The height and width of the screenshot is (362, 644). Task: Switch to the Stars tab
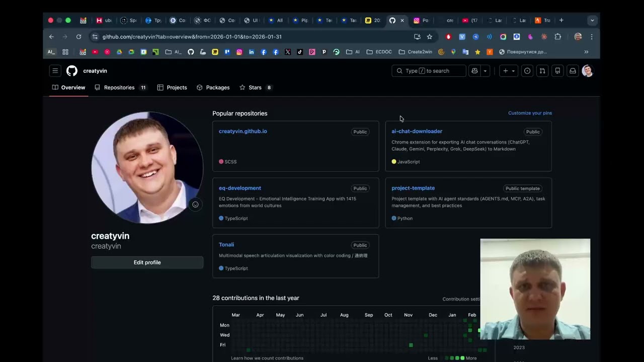(255, 87)
